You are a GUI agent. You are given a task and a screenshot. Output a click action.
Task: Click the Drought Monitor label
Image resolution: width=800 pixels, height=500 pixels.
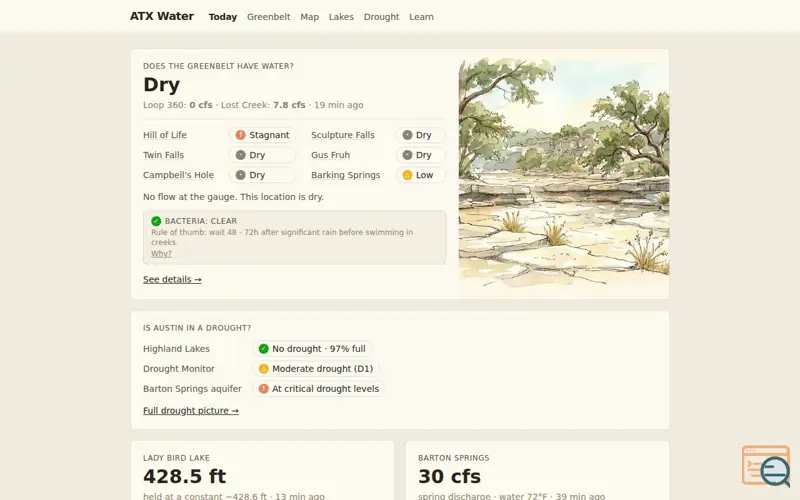pyautogui.click(x=179, y=368)
